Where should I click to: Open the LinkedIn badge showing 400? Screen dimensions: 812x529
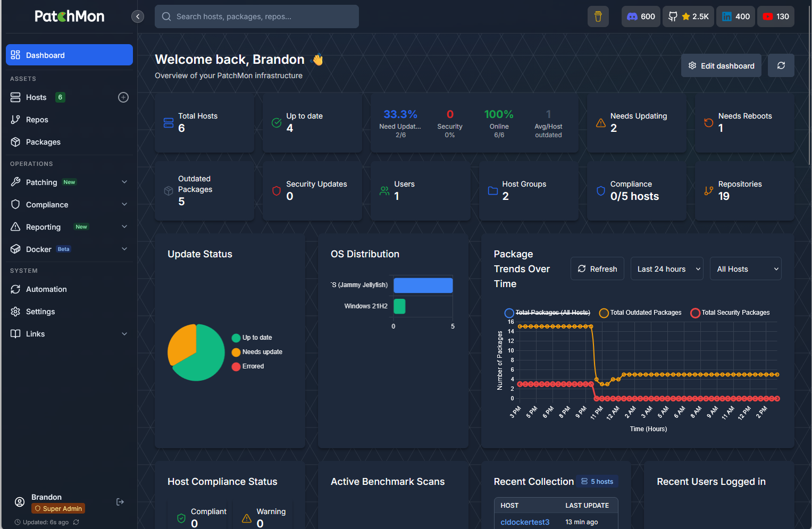click(x=736, y=16)
